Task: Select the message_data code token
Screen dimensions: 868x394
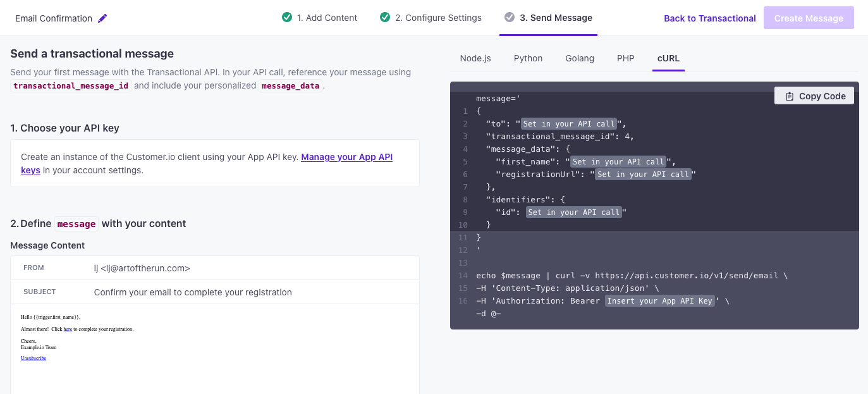Action: pyautogui.click(x=291, y=85)
